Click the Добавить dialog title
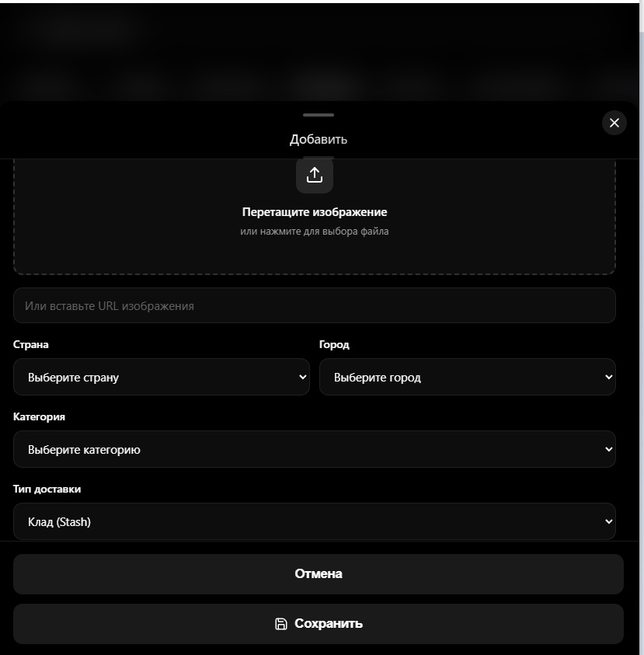The height and width of the screenshot is (655, 644). [x=319, y=140]
